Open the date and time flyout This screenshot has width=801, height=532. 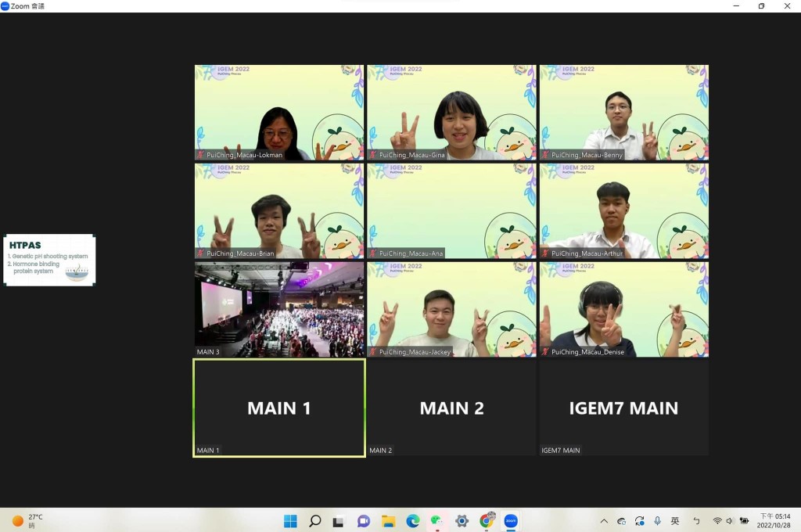click(x=774, y=521)
